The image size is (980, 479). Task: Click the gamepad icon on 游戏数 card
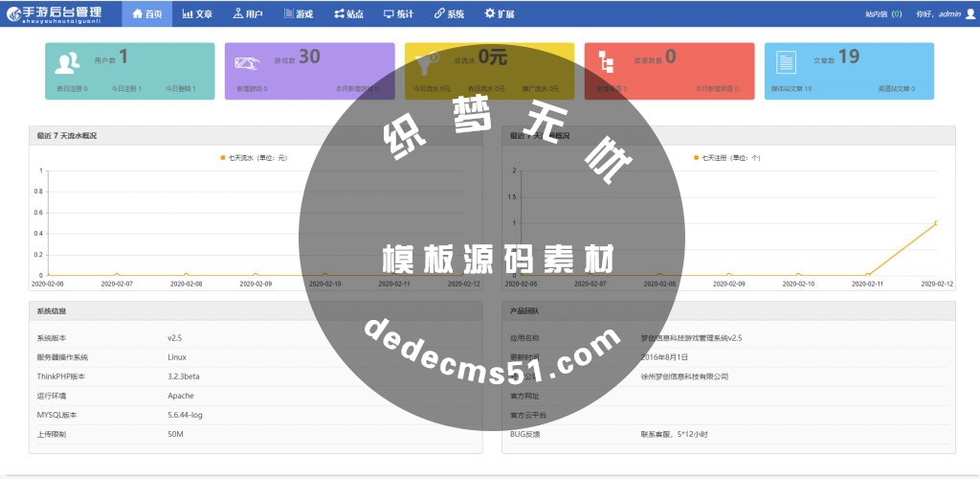pos(248,63)
